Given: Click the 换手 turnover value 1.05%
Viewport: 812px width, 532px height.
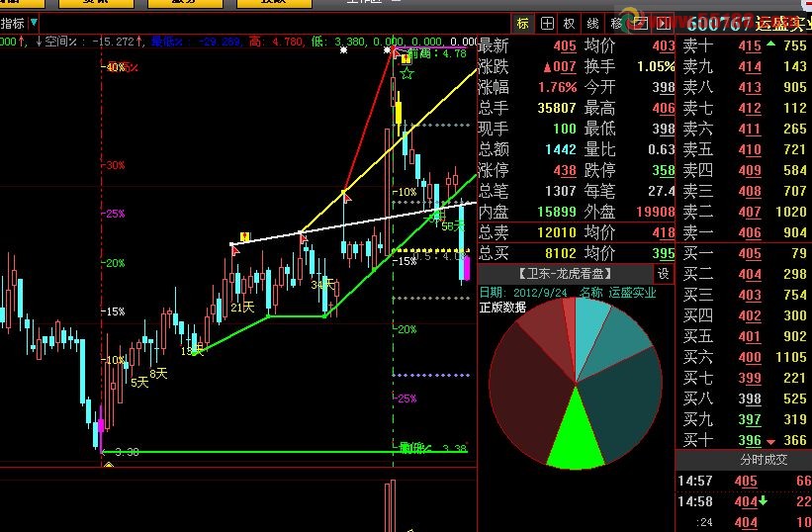Looking at the screenshot, I should point(656,66).
